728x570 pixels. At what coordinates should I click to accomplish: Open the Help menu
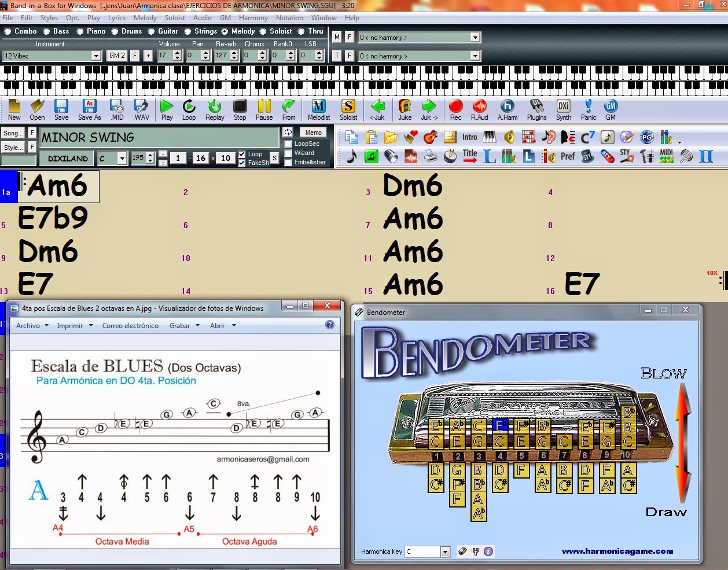click(352, 18)
